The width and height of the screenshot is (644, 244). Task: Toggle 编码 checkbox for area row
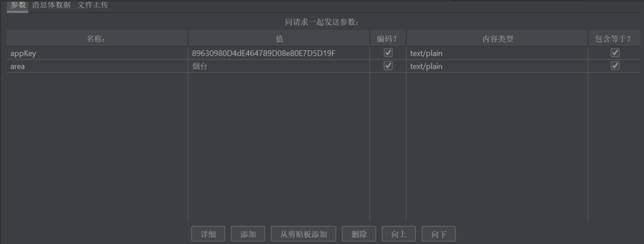click(388, 66)
